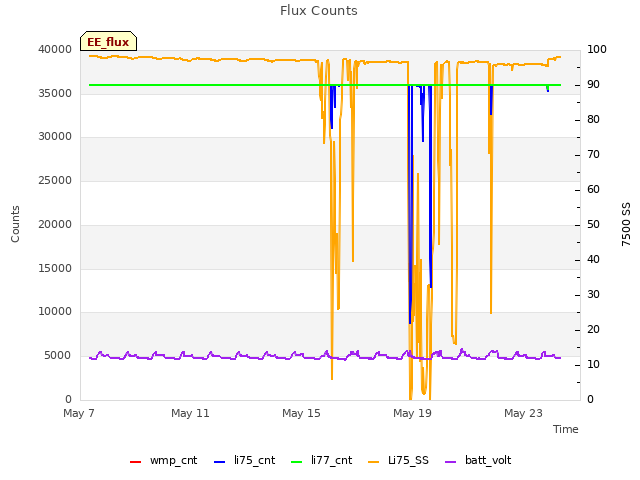Image resolution: width=640 pixels, height=480 pixels.
Task: Click the 7500 SS right axis title
Action: pyautogui.click(x=626, y=224)
